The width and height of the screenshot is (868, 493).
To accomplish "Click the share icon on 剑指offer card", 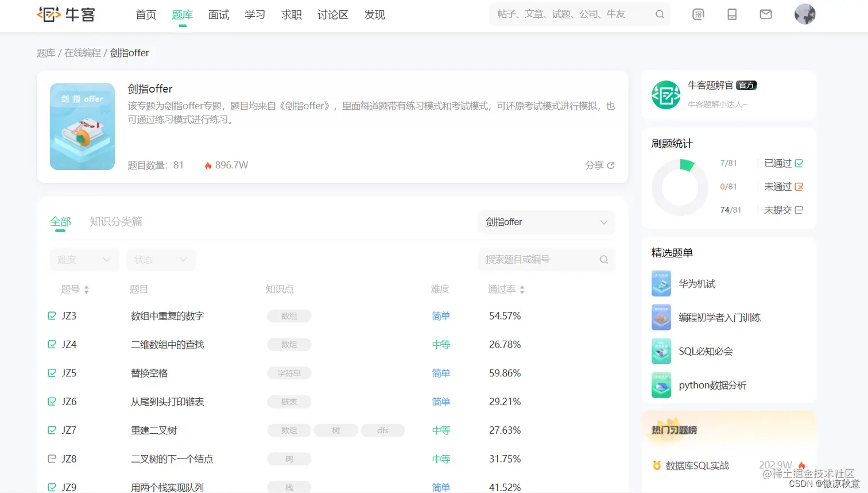I will point(611,165).
